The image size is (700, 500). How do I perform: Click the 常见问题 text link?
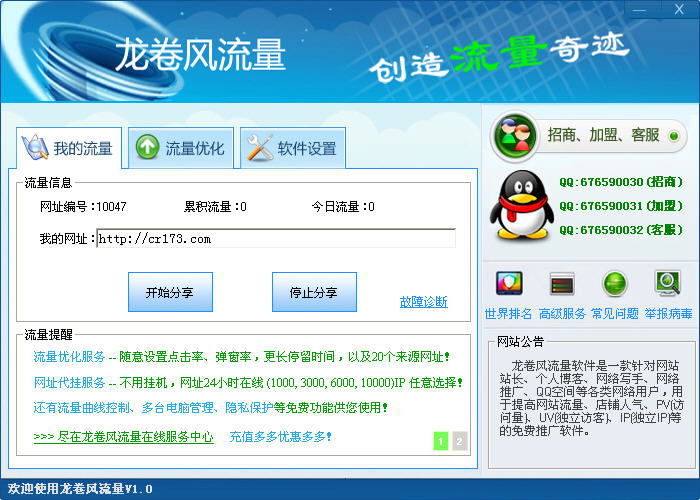[x=615, y=313]
